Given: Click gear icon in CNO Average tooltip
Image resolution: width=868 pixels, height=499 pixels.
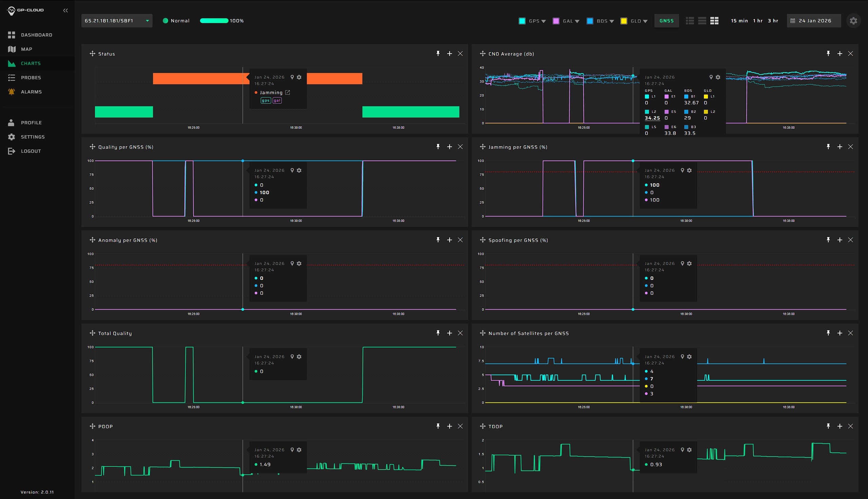Looking at the screenshot, I should coord(718,77).
